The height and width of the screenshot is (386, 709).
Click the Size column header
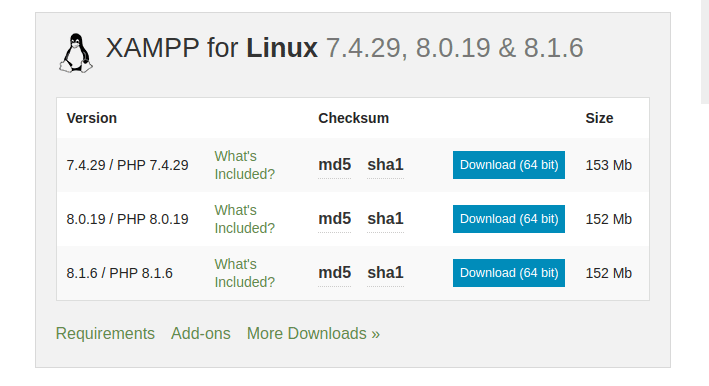tap(600, 118)
